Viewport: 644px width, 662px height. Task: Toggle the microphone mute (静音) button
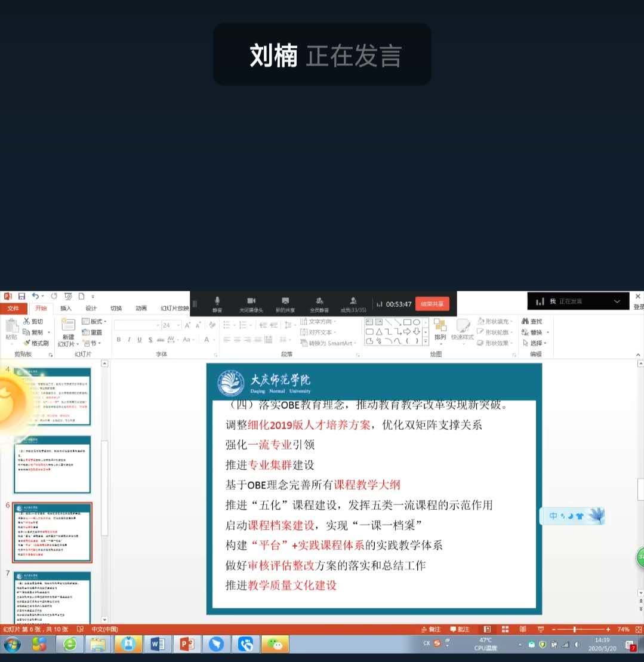217,303
